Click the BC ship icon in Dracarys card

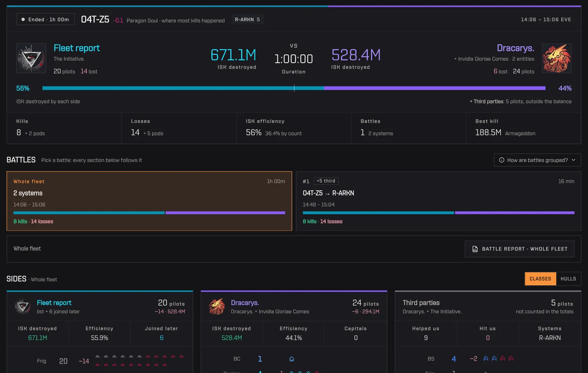(291, 359)
